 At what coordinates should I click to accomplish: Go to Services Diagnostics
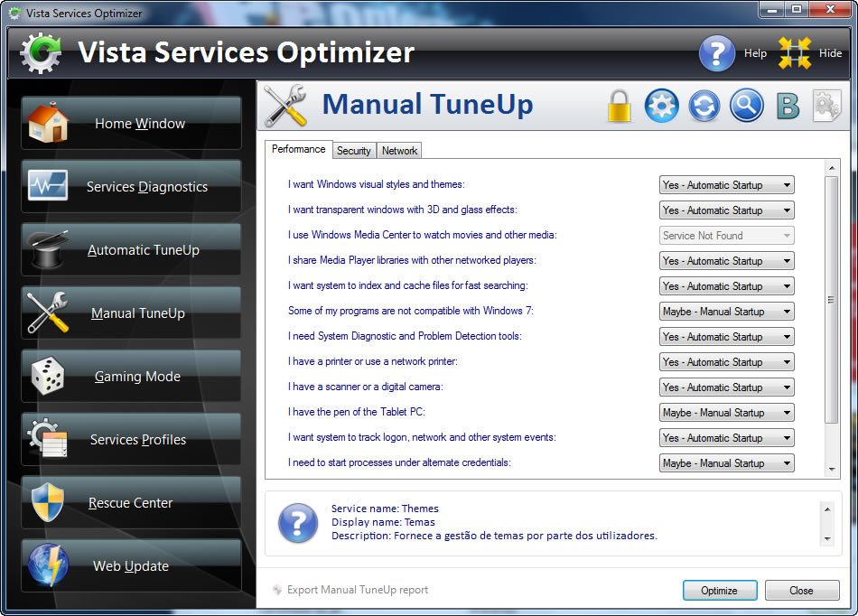(131, 187)
